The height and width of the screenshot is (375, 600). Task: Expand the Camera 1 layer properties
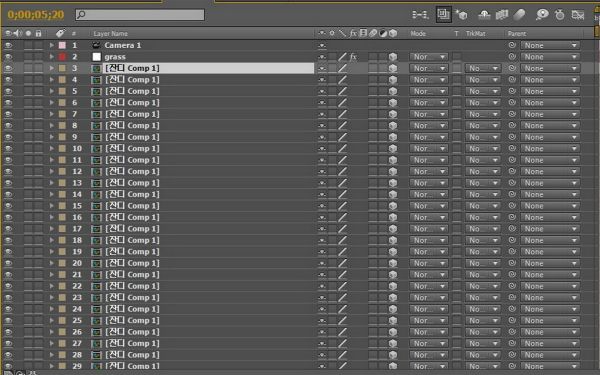52,45
